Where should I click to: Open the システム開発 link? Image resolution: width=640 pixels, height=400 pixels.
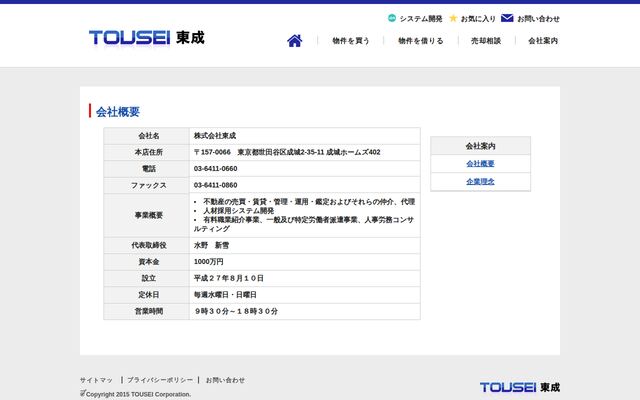click(421, 19)
